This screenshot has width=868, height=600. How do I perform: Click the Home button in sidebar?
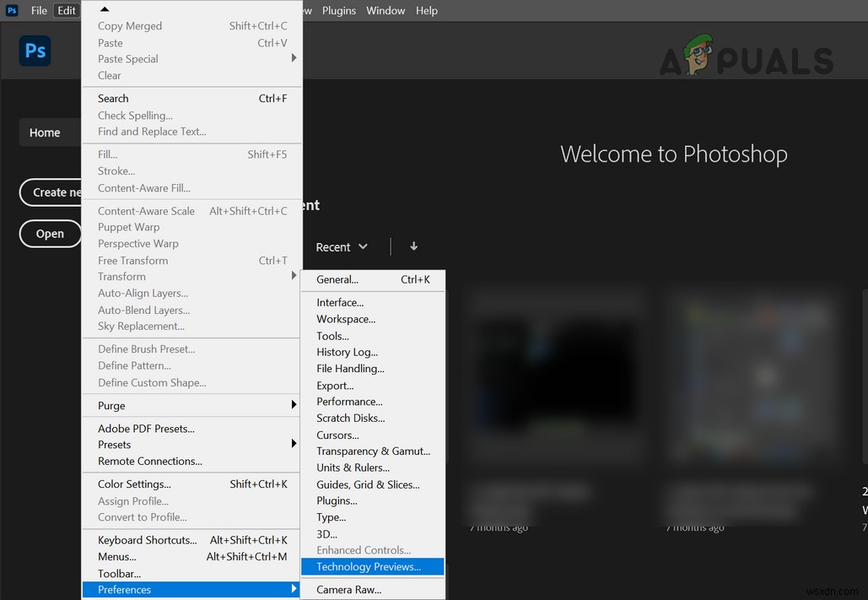50,132
